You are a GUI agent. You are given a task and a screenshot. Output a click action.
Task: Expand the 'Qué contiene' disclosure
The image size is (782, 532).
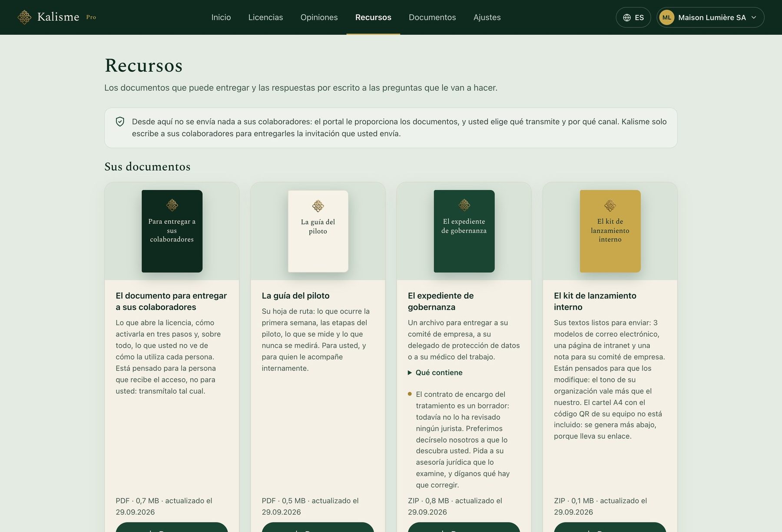(435, 373)
